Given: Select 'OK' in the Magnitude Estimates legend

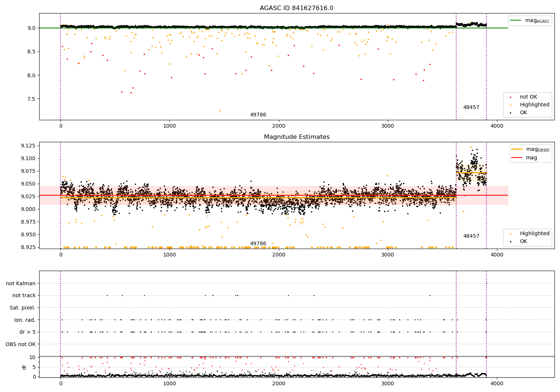Looking at the screenshot, I should (523, 242).
